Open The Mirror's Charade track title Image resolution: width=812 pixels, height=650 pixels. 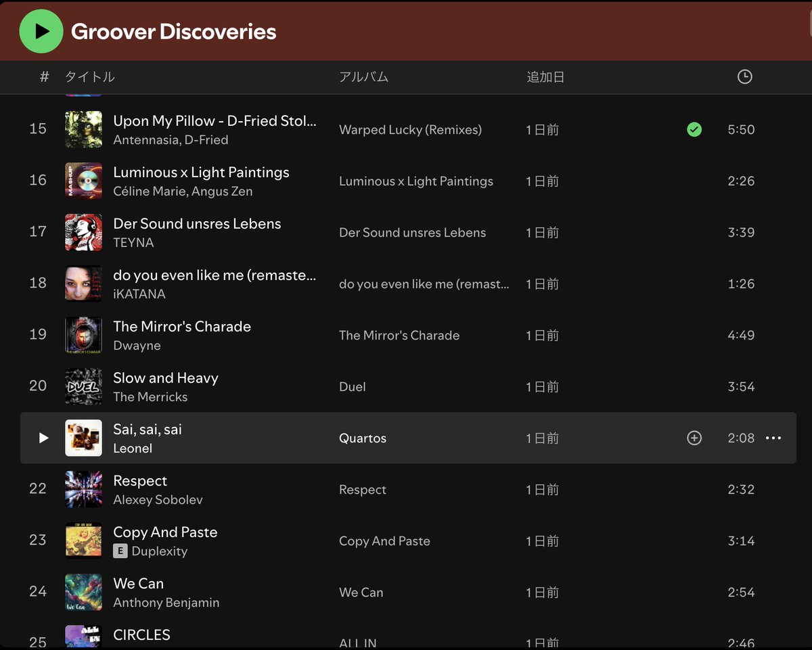tap(182, 327)
